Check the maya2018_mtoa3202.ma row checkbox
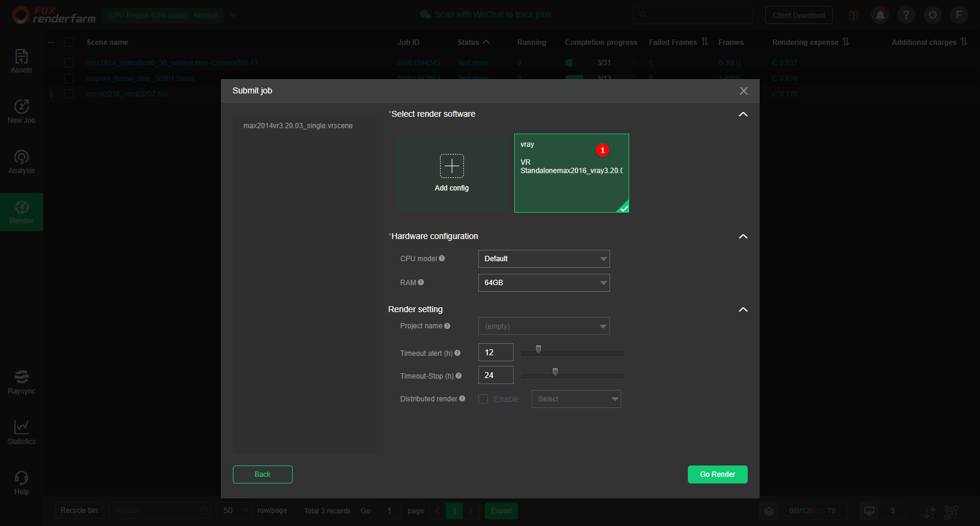This screenshot has width=980, height=526. tap(69, 94)
